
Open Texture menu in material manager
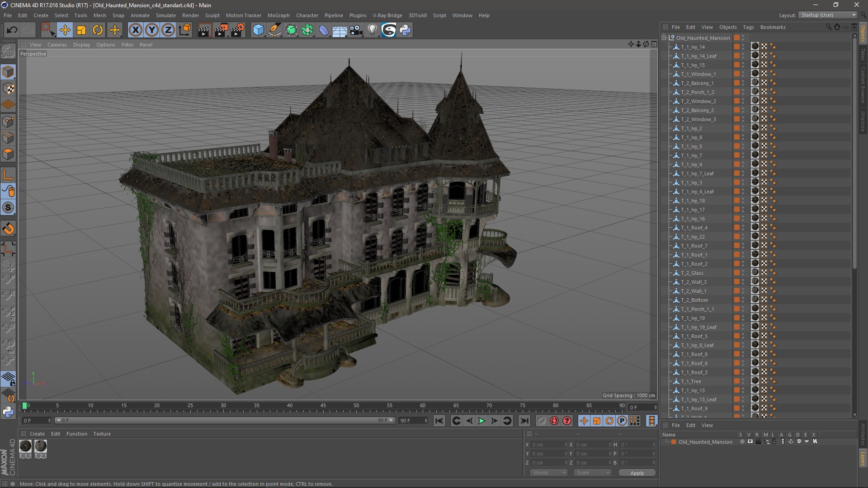[102, 434]
